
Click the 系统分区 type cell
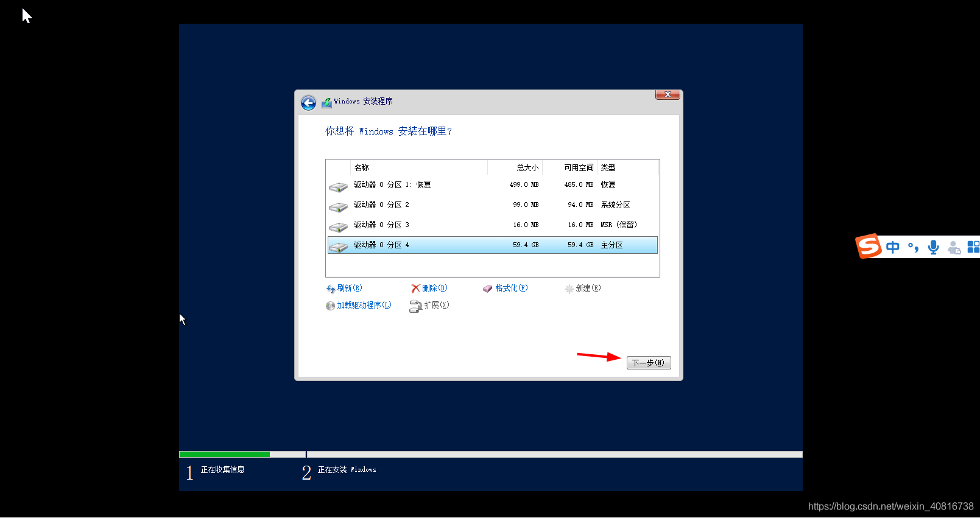click(x=616, y=205)
